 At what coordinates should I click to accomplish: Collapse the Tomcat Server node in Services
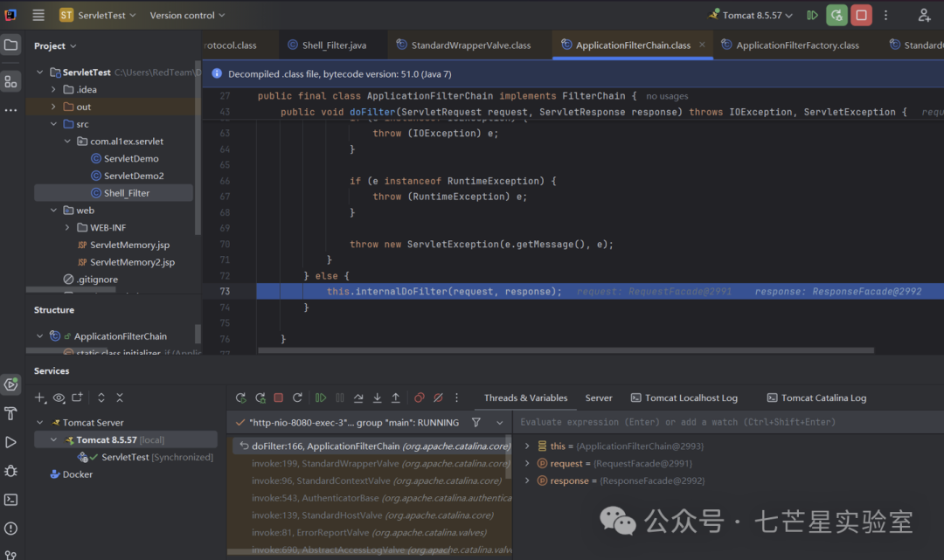39,422
